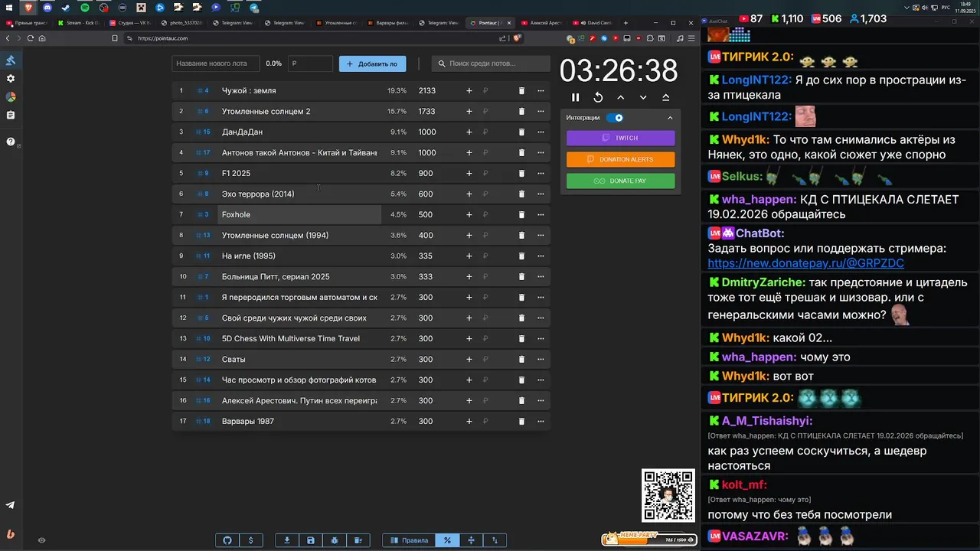Screen dimensions: 980x551
Task: Open donatepay link in chat
Action: tap(805, 263)
